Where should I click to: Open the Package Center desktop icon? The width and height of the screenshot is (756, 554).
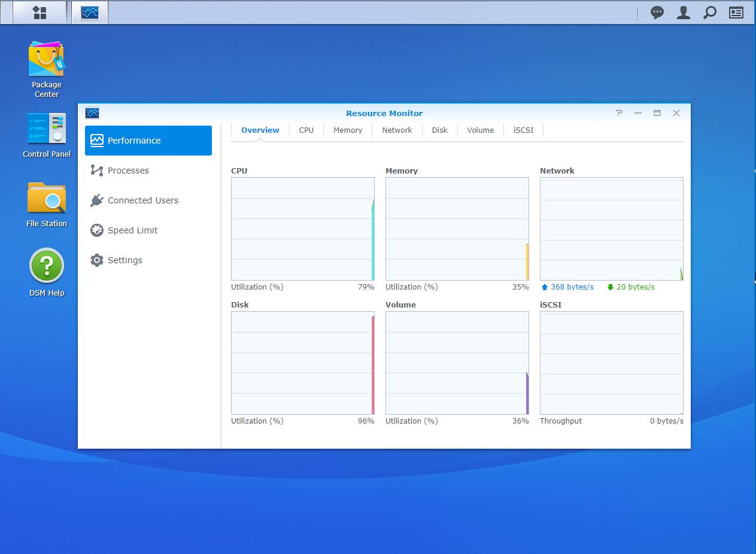(47, 60)
